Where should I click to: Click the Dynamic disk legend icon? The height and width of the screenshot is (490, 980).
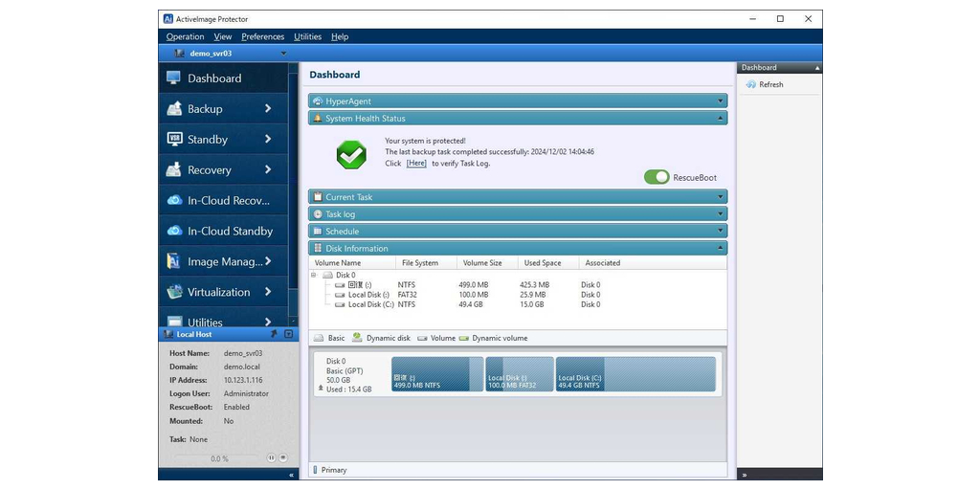(357, 338)
